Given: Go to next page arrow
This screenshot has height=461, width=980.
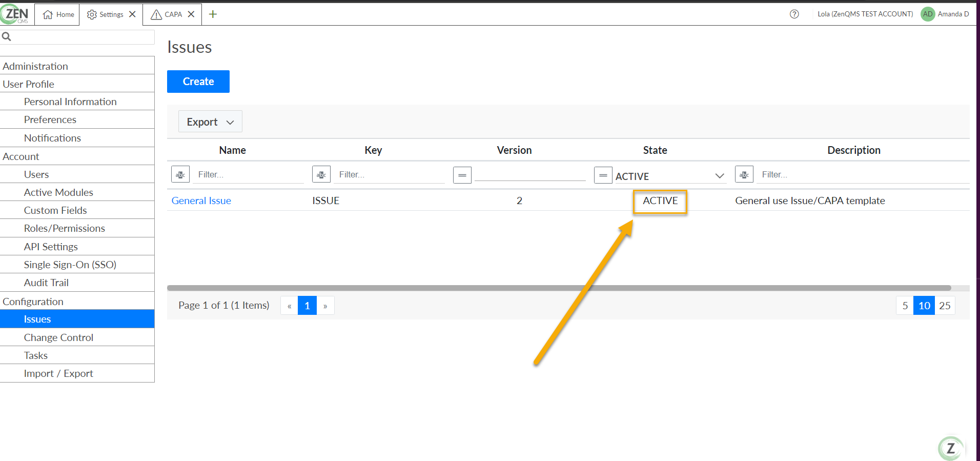Looking at the screenshot, I should [x=325, y=306].
